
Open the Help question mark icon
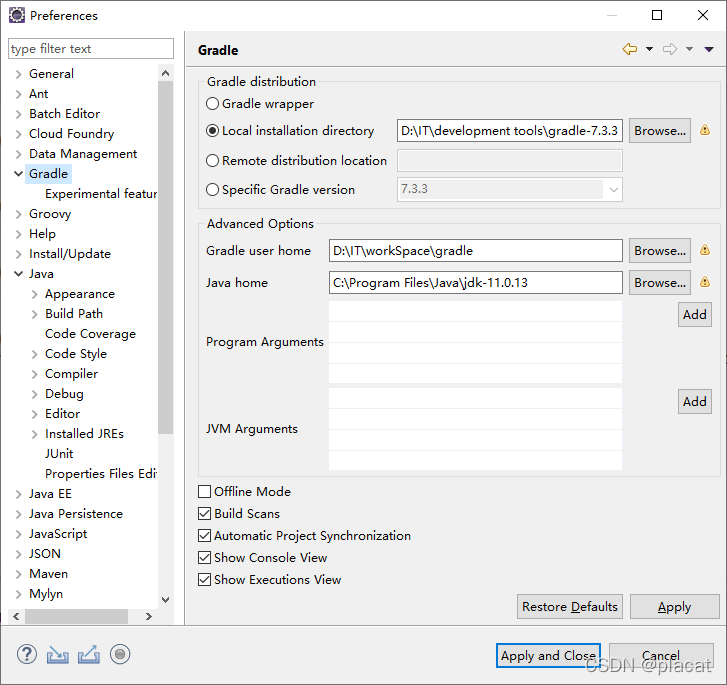(x=27, y=654)
